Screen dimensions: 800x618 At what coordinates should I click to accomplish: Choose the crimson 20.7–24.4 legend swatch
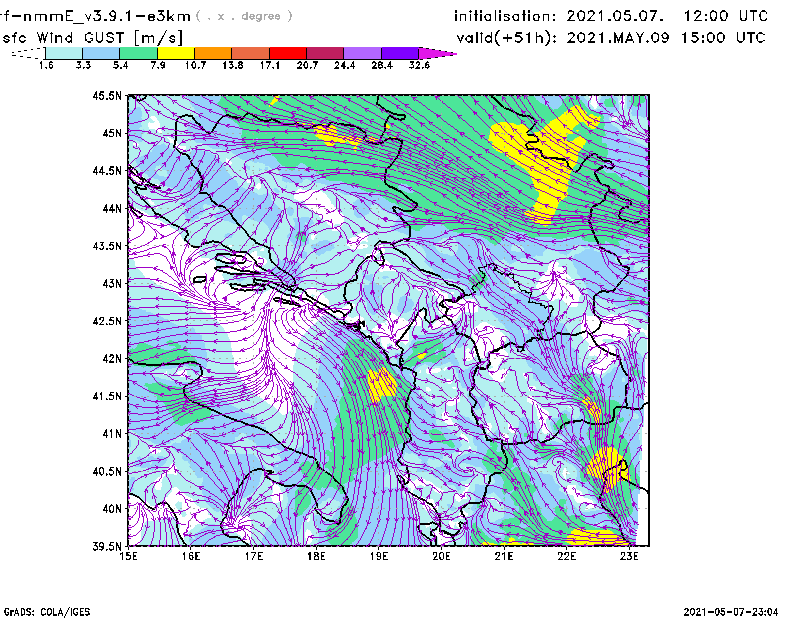coord(325,53)
